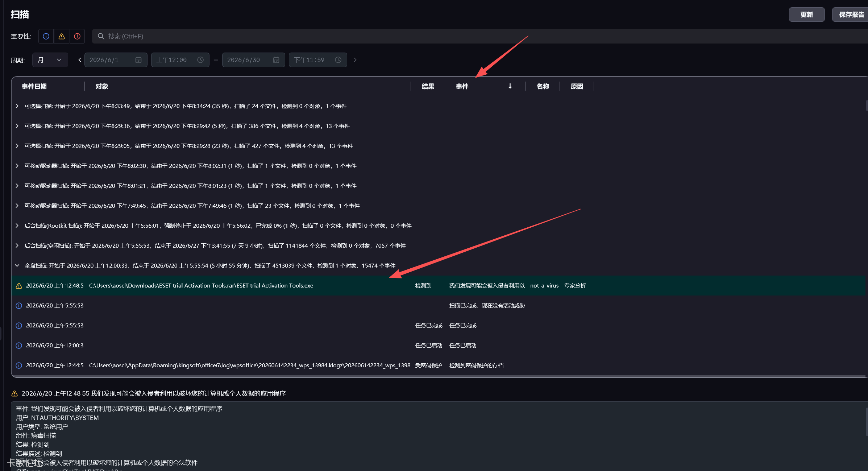
Task: Expand removable drive scan at 下午8:01:21
Action: [17, 186]
